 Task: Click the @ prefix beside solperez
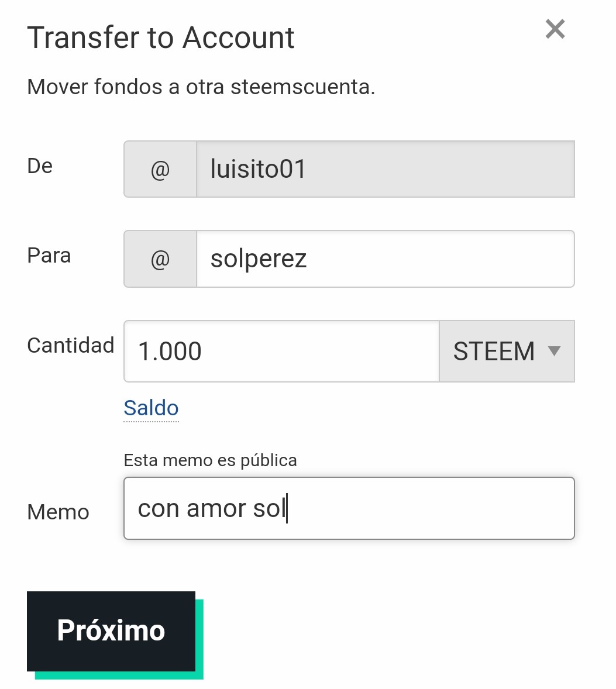160,259
